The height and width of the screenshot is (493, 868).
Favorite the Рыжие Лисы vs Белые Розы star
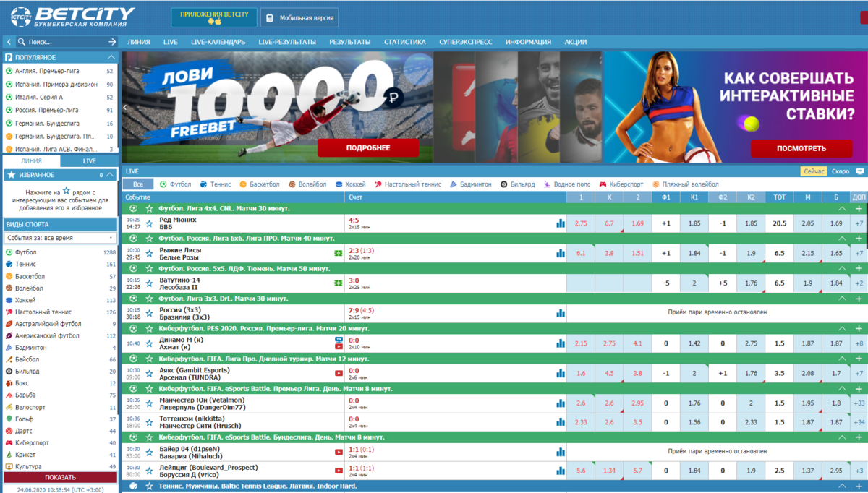point(150,253)
